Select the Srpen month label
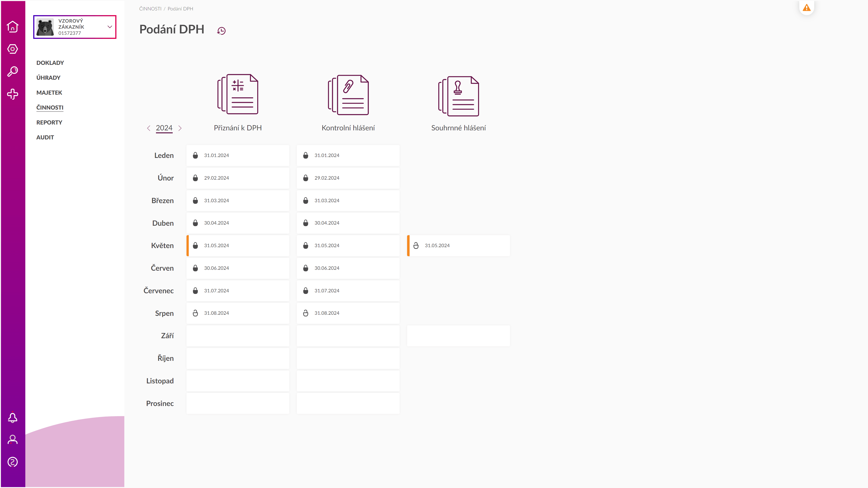 point(164,314)
